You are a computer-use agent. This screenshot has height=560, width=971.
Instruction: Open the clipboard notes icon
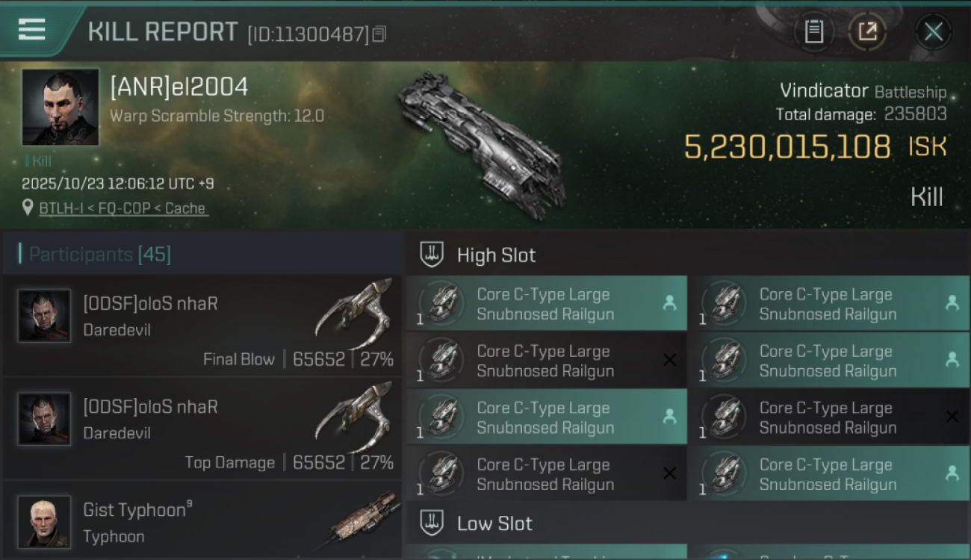click(x=813, y=31)
